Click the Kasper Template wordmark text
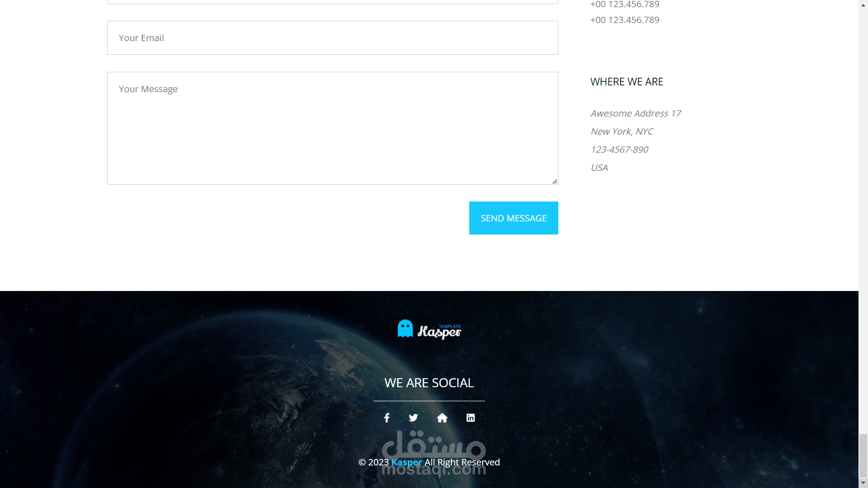The height and width of the screenshot is (488, 868). (439, 331)
